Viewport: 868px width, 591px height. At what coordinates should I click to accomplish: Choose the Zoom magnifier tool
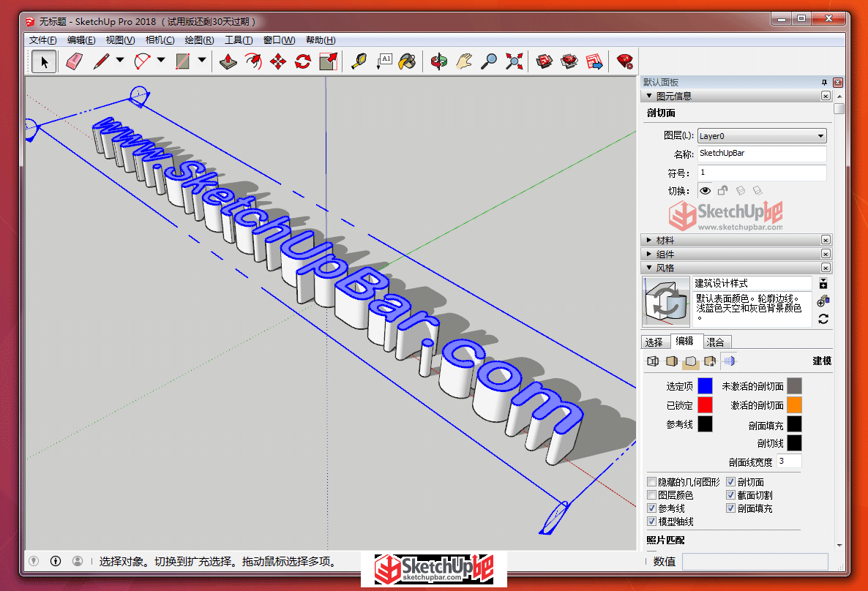point(489,61)
